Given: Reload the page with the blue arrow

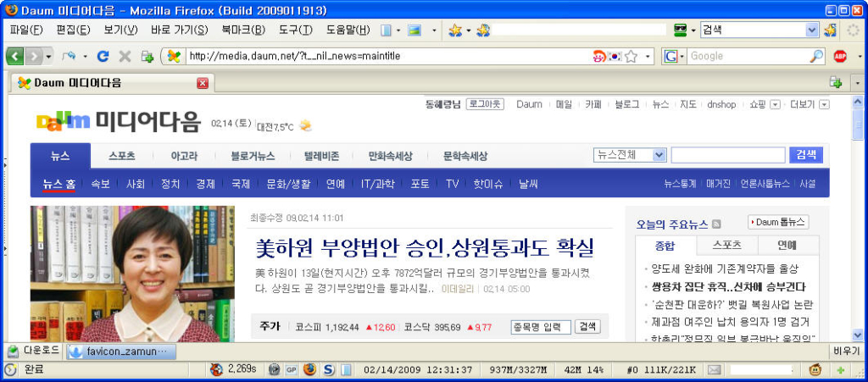Looking at the screenshot, I should (103, 56).
